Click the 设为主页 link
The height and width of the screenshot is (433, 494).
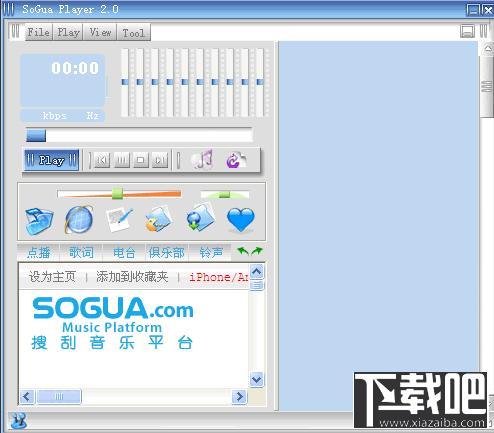(52, 277)
